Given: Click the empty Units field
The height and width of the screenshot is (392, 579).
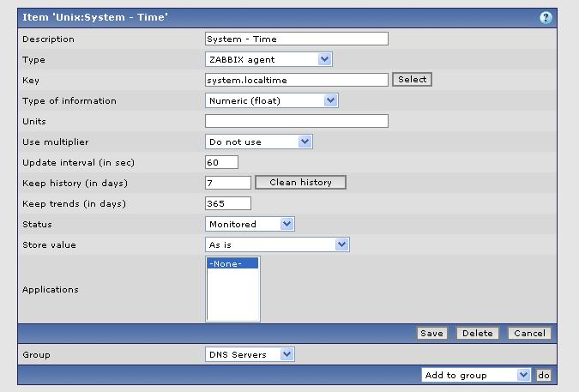Looking at the screenshot, I should (x=297, y=121).
